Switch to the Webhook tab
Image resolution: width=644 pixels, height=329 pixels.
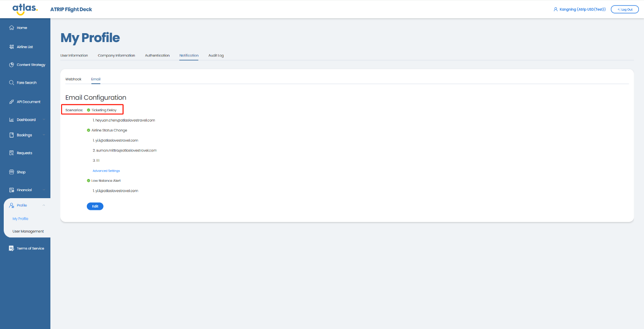click(73, 79)
